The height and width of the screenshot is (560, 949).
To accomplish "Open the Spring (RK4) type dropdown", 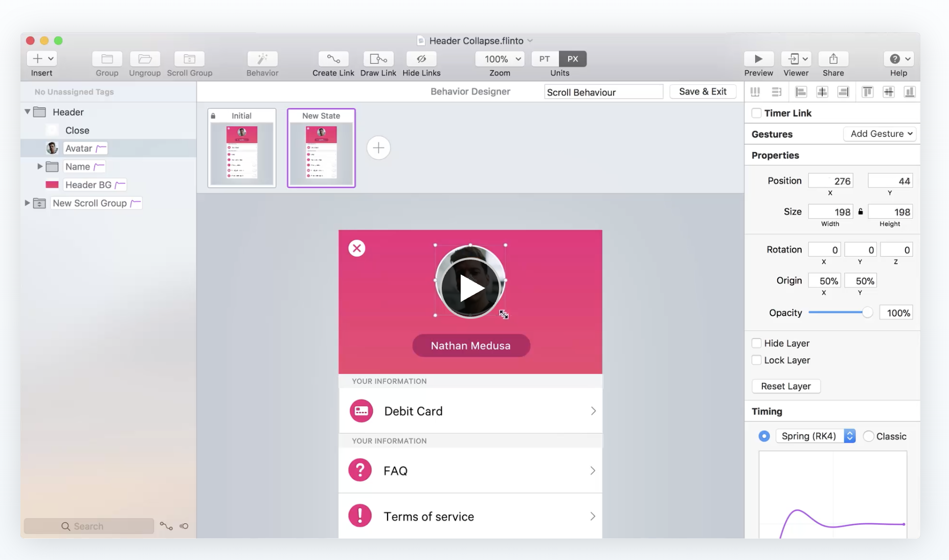I will click(816, 436).
